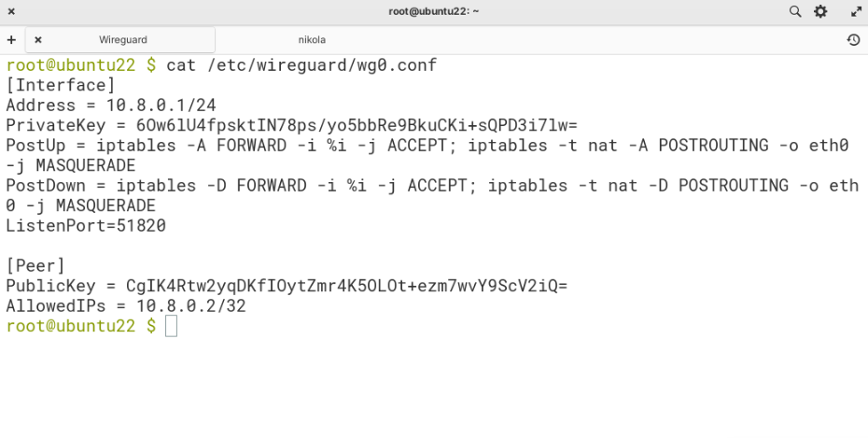Open the settings gear menu
Screen dimensions: 868x438
[x=820, y=11]
